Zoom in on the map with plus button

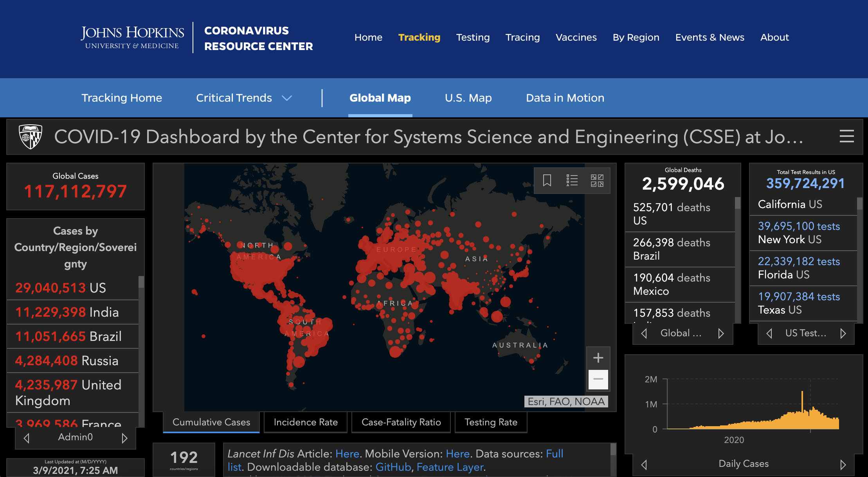click(x=598, y=358)
